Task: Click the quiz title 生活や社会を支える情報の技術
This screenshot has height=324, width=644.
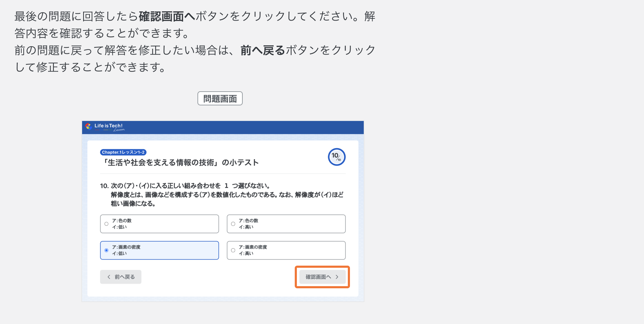Action: coord(180,162)
